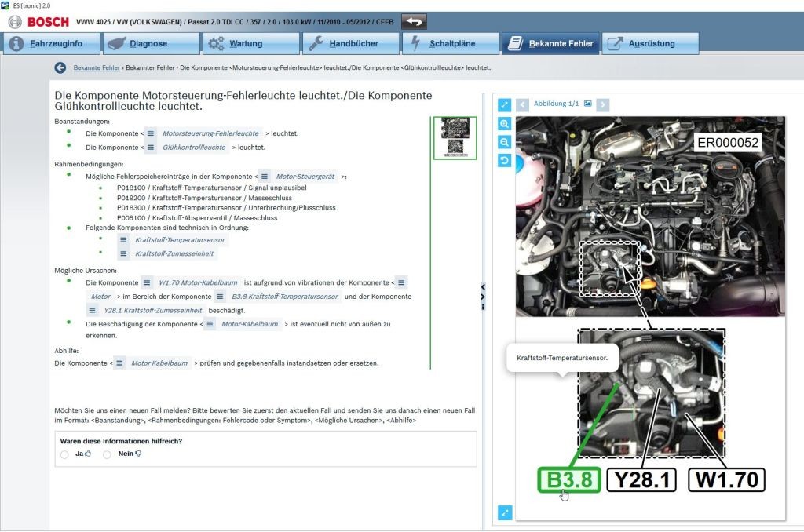Click the Handbücher wrench icon
This screenshot has width=804, height=532.
click(x=316, y=44)
